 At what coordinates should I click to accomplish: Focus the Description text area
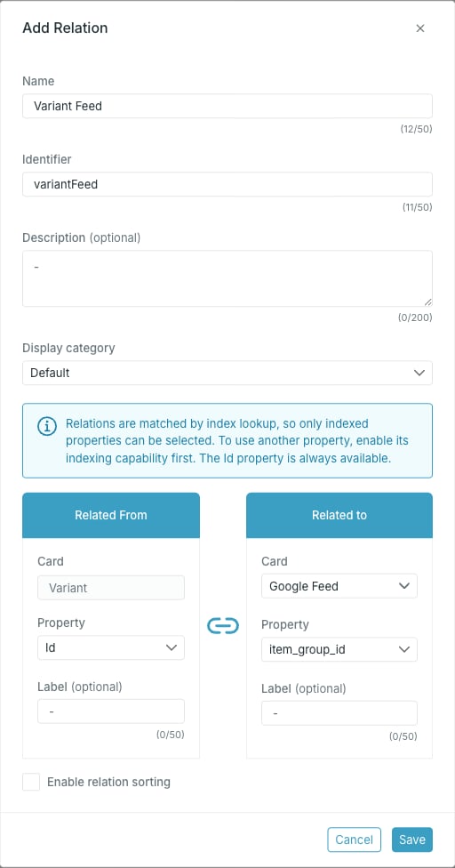point(227,278)
